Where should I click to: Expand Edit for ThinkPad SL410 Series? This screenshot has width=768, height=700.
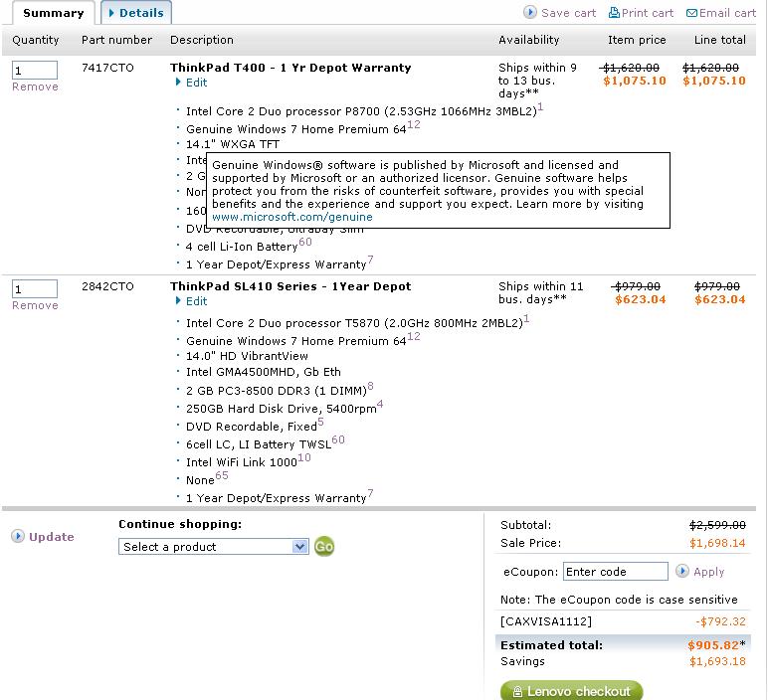[x=196, y=301]
